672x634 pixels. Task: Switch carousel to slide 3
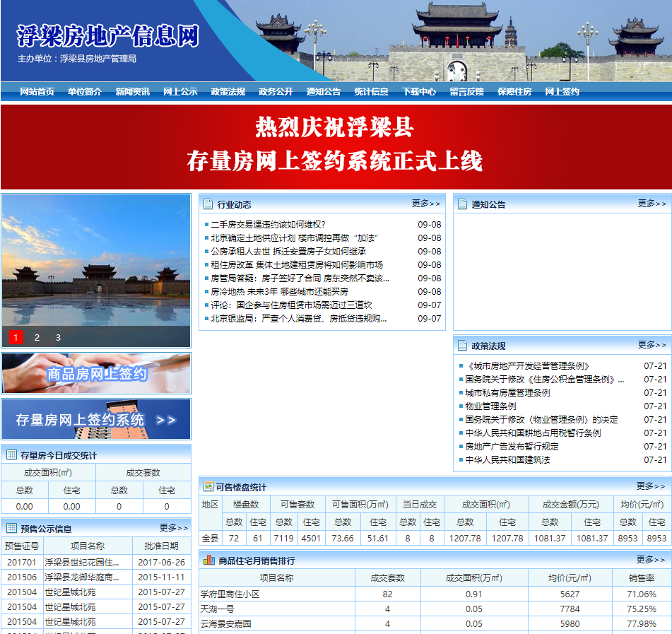click(x=58, y=338)
